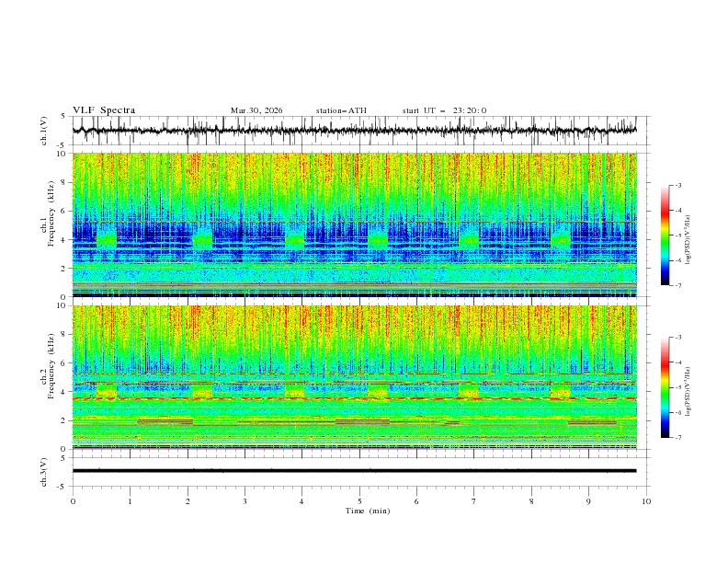Image resolution: width=728 pixels, height=563 pixels.
Task: Click the "-3" label on upper color bar
Action: tap(677, 185)
